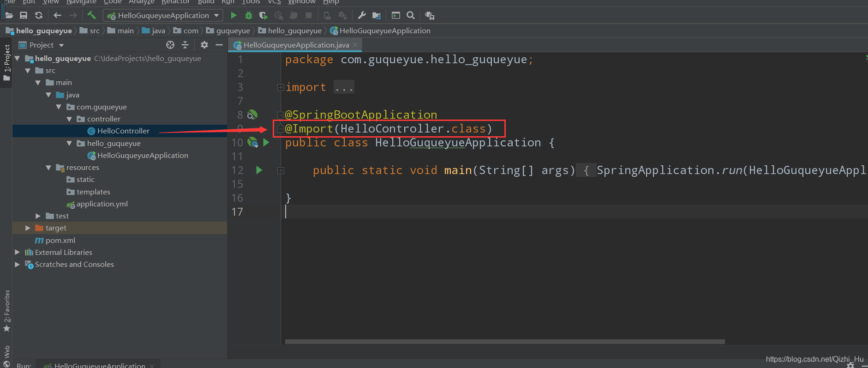The width and height of the screenshot is (868, 368).
Task: Expand the folded main method on line 12
Action: click(x=280, y=170)
